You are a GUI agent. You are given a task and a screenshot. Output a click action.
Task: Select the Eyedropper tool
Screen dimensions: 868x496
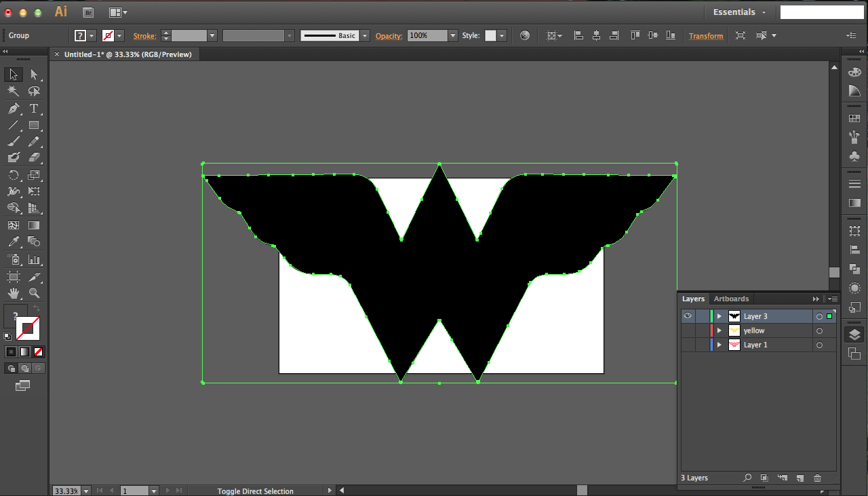[14, 242]
